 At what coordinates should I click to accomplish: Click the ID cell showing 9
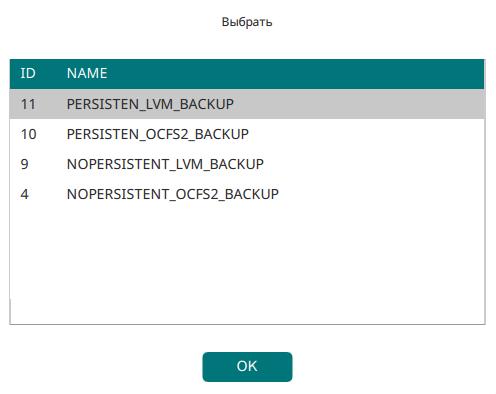pyautogui.click(x=25, y=164)
